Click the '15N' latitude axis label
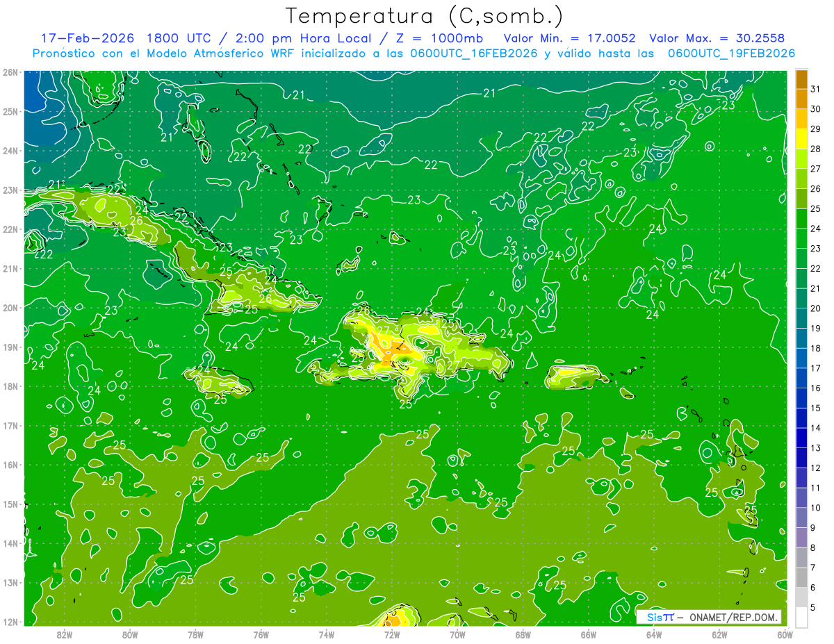 pos(10,504)
